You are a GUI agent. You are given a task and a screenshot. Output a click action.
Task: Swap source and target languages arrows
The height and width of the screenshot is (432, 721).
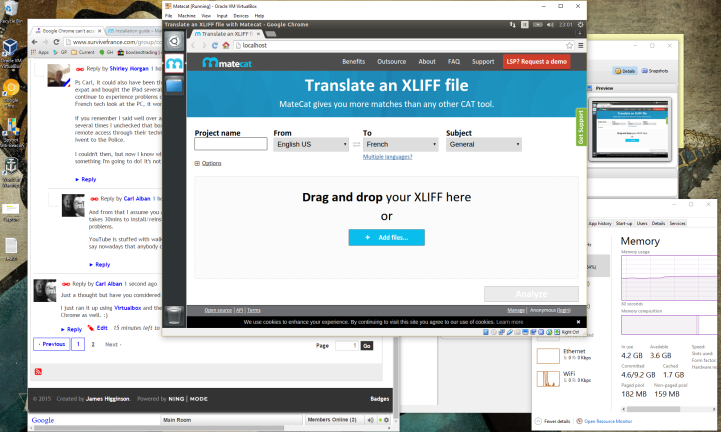tap(356, 144)
